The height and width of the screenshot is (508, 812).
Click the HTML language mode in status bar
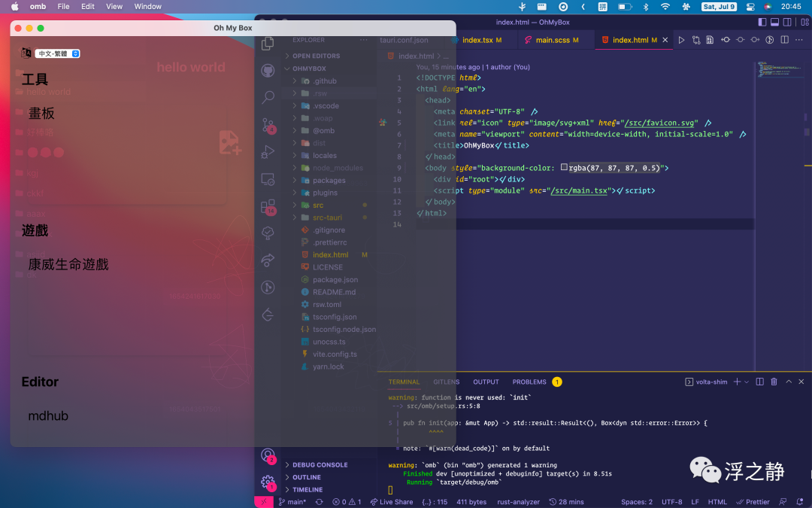point(717,502)
